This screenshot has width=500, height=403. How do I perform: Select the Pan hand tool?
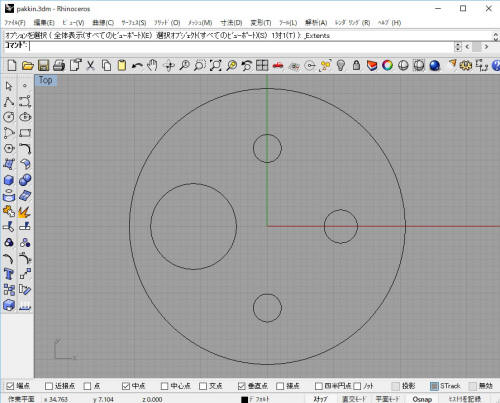click(152, 65)
